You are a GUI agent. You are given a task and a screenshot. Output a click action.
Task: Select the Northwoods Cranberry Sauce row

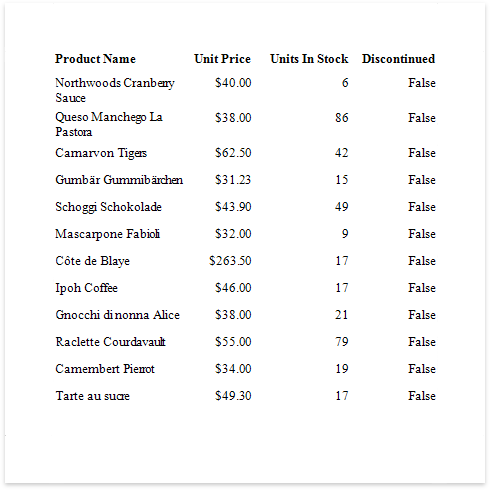coord(245,90)
